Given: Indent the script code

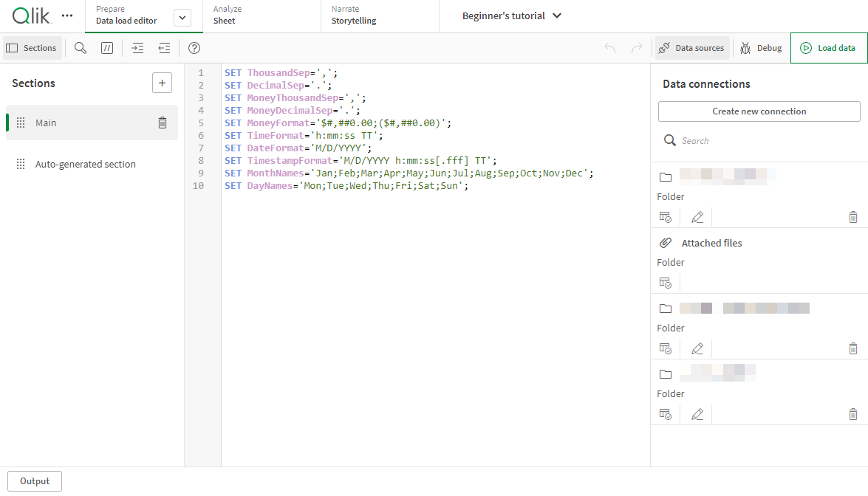Looking at the screenshot, I should [x=137, y=47].
